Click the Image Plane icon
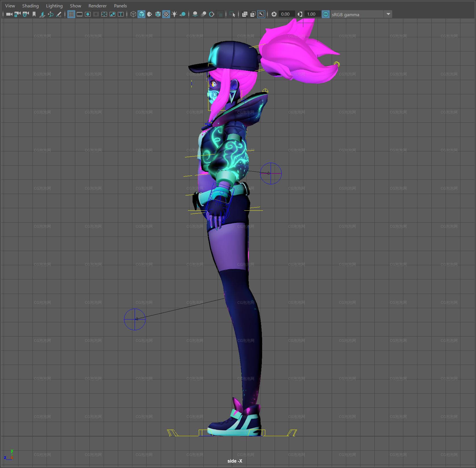The image size is (476, 468). pos(42,14)
